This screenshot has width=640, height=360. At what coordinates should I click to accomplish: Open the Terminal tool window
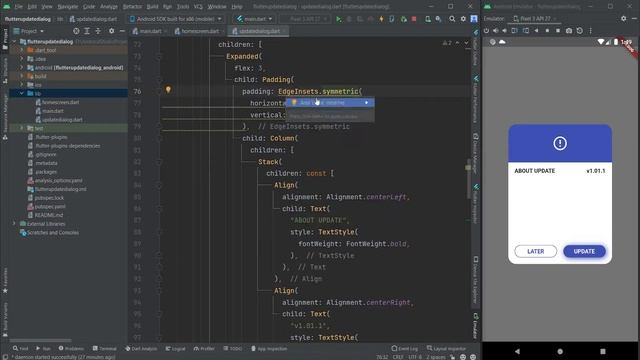click(x=104, y=349)
